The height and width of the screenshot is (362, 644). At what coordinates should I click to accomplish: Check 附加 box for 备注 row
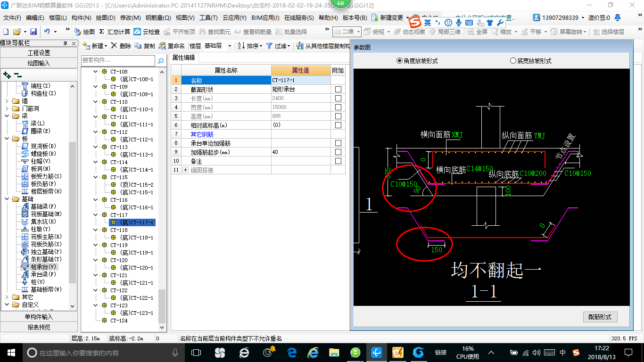click(x=338, y=161)
